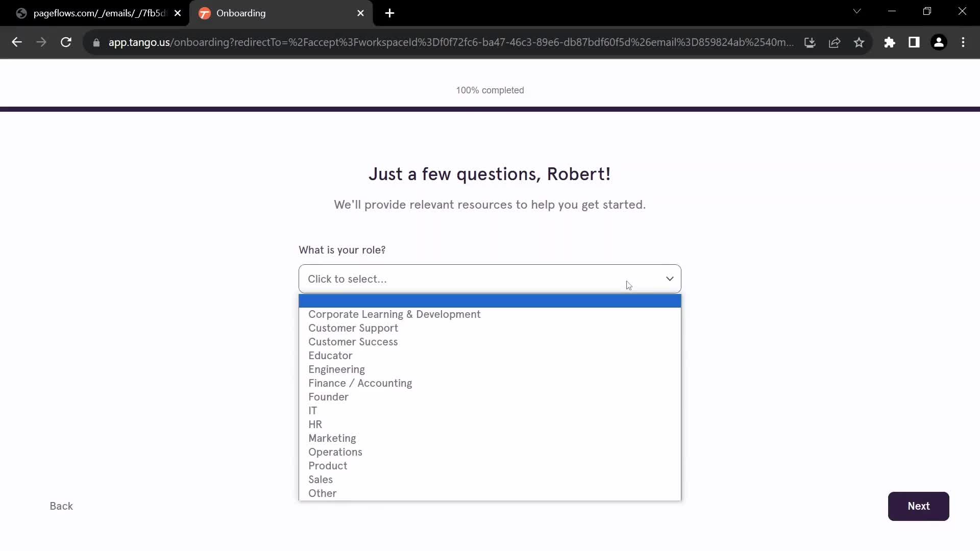Image resolution: width=980 pixels, height=551 pixels.
Task: Select the Operations role option
Action: (335, 452)
